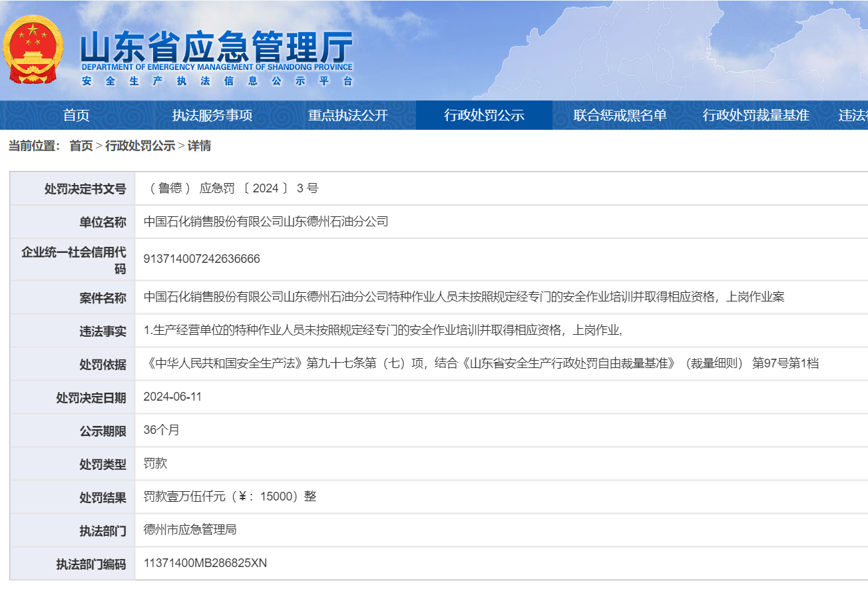Image resolution: width=868 pixels, height=589 pixels.
Task: Open the 执法服务事项 navigation tab
Action: coord(212,115)
